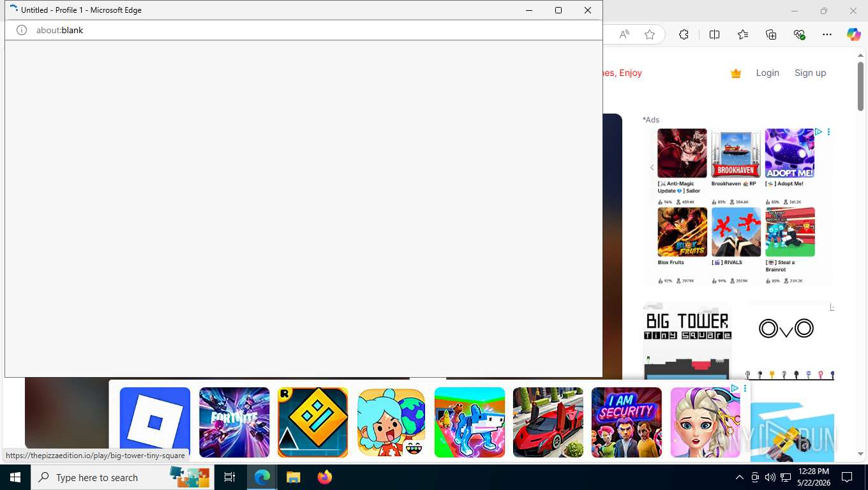This screenshot has width=868, height=490.
Task: Open the Favorites list icon
Action: pos(743,34)
